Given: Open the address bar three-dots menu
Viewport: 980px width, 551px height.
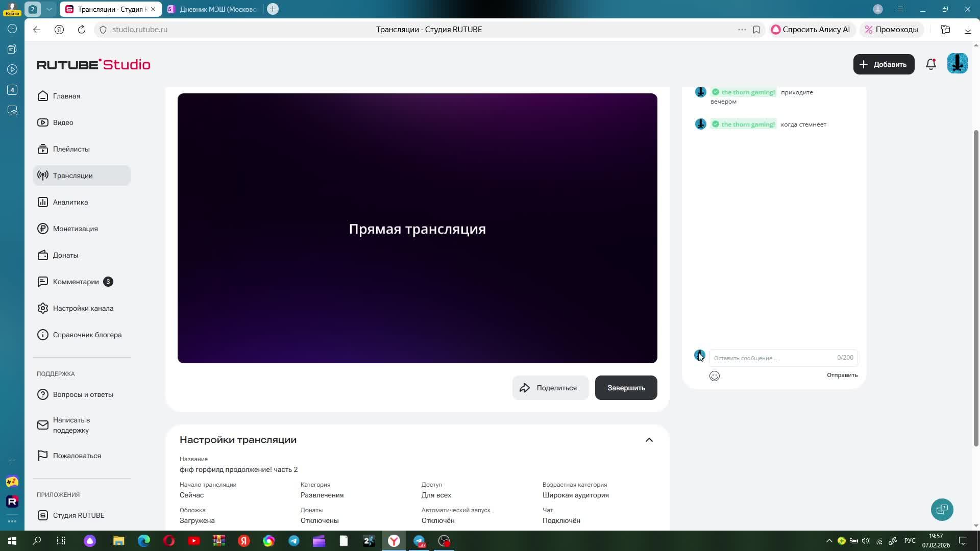Looking at the screenshot, I should click(x=742, y=30).
